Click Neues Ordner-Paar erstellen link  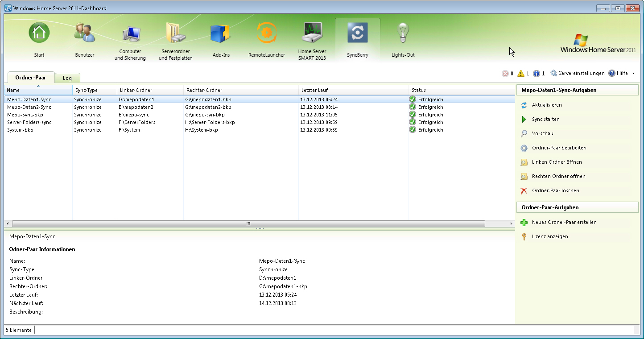[564, 223]
